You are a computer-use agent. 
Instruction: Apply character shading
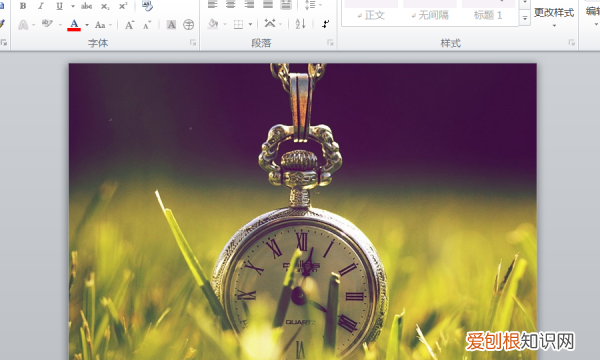pos(171,25)
